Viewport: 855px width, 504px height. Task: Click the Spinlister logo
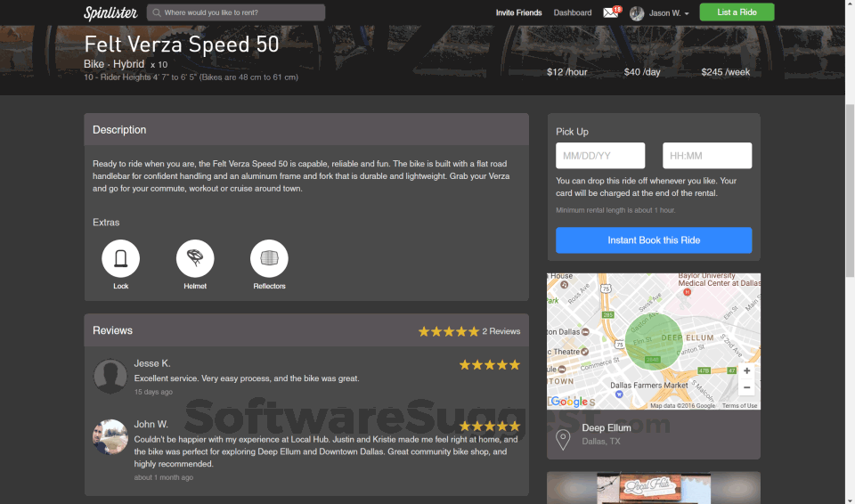tap(110, 12)
